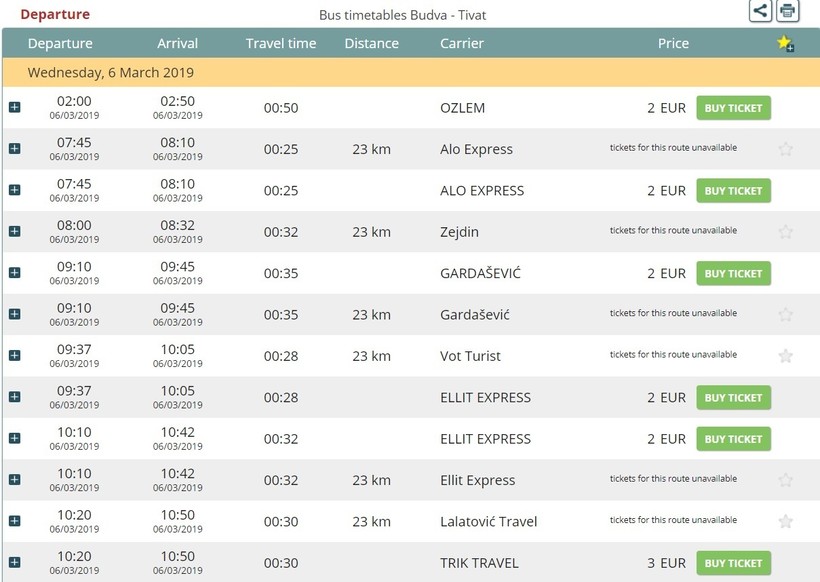Star the Ellit Express 10:10 unavailable route

(x=786, y=480)
